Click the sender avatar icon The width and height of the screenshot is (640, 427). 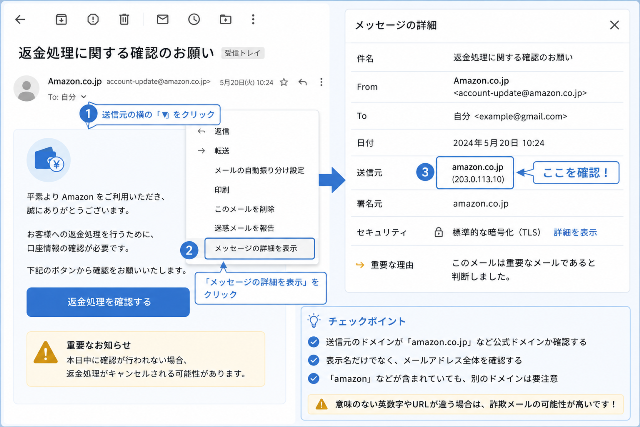pyautogui.click(x=27, y=88)
